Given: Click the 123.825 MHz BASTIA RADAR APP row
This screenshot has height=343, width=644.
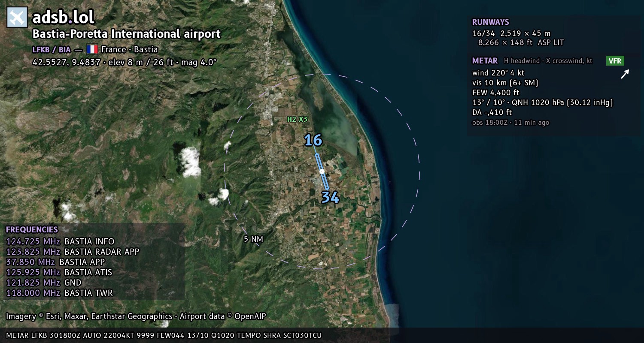Looking at the screenshot, I should (73, 252).
